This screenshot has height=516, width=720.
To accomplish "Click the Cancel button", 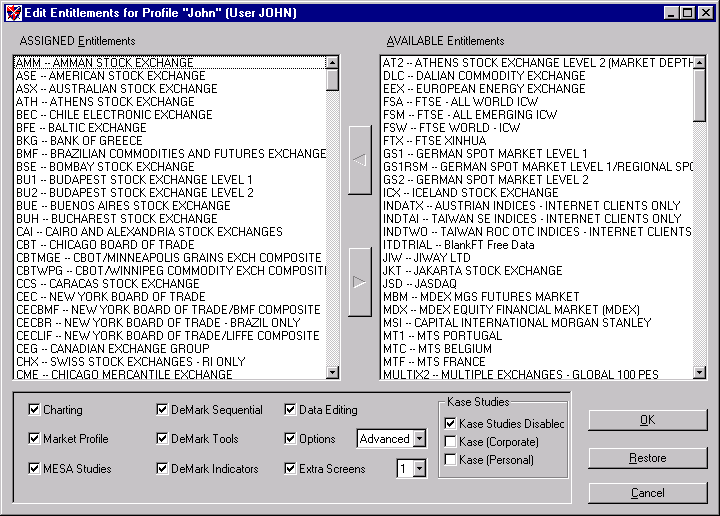I will pos(647,493).
